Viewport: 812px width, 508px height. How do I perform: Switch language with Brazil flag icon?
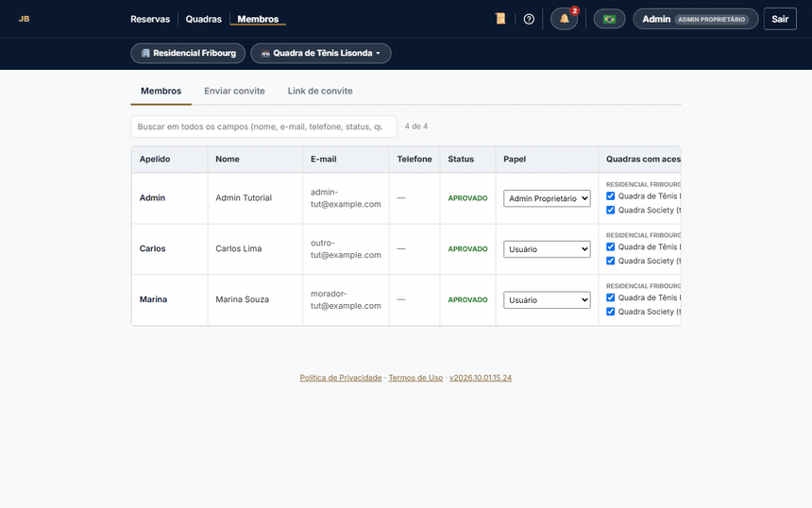click(610, 19)
